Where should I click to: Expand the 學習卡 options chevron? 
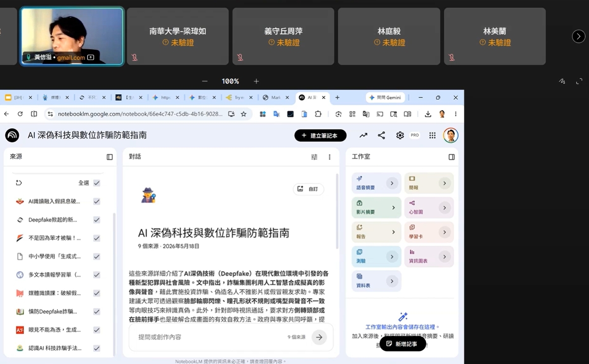444,232
